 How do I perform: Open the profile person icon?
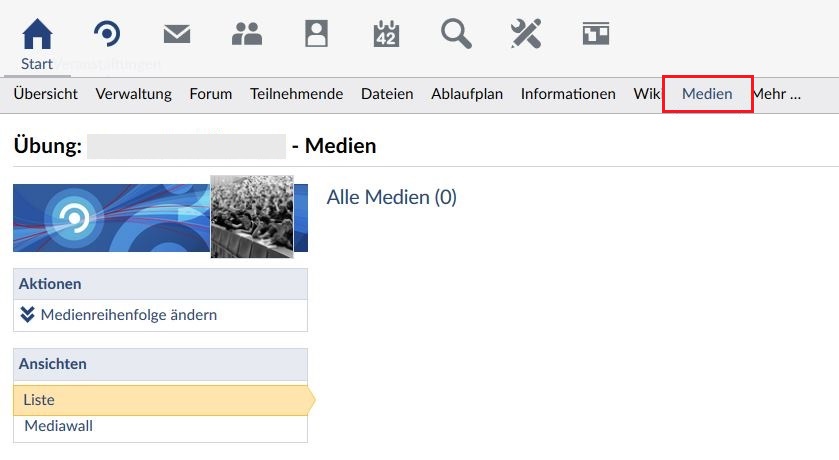point(316,35)
